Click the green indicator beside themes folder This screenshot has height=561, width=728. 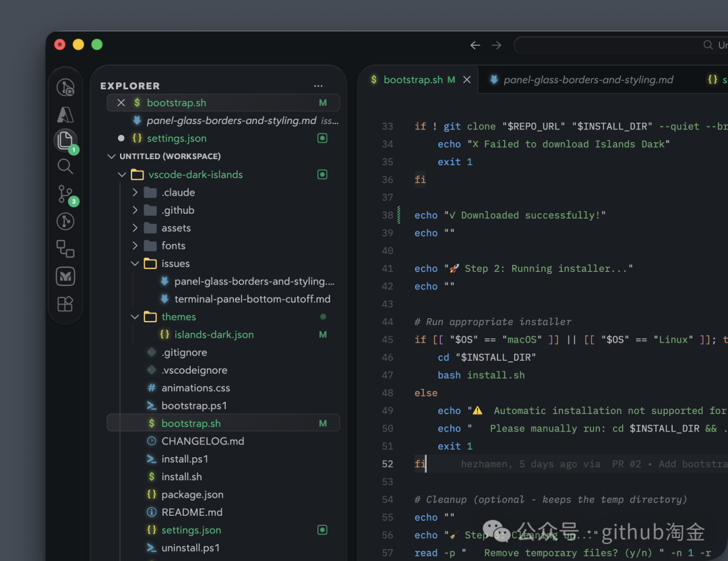click(322, 316)
